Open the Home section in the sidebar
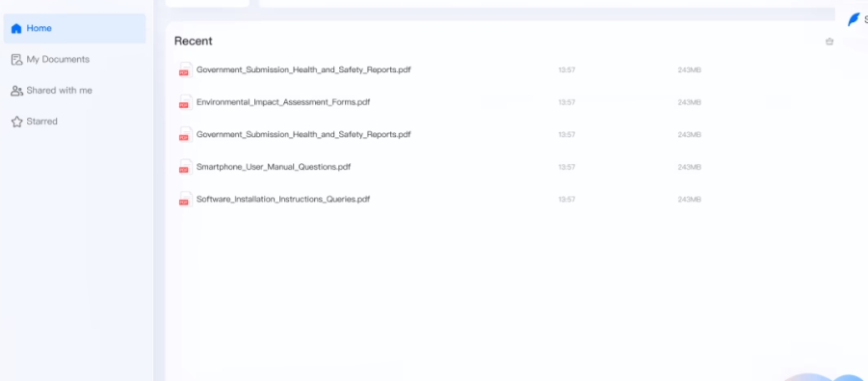The height and width of the screenshot is (381, 868). (x=74, y=28)
